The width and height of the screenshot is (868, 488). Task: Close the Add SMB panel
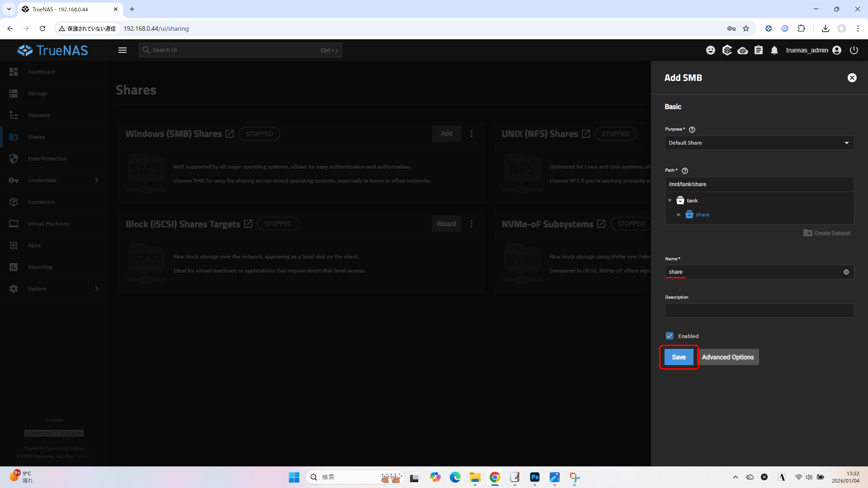pyautogui.click(x=852, y=78)
